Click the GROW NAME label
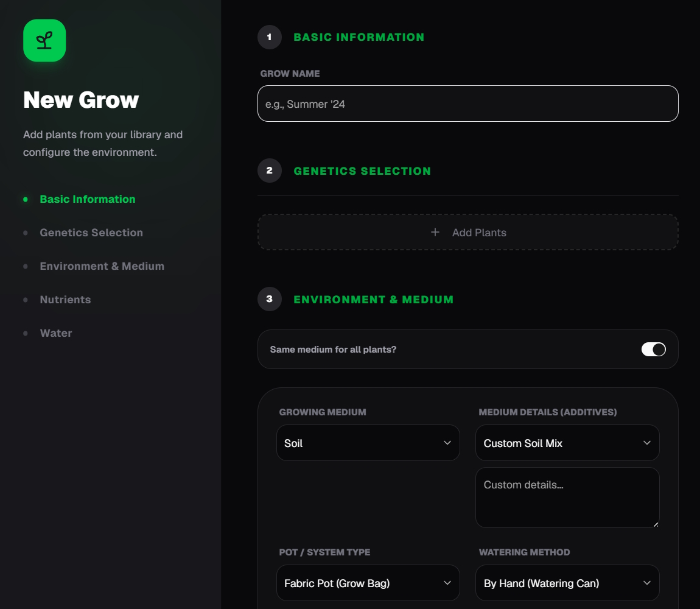700x609 pixels. 290,74
